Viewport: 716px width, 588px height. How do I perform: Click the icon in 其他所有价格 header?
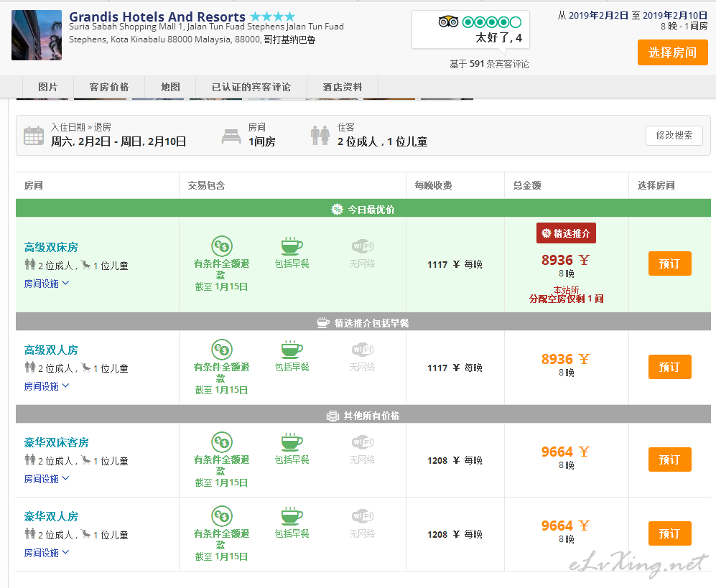pos(333,416)
